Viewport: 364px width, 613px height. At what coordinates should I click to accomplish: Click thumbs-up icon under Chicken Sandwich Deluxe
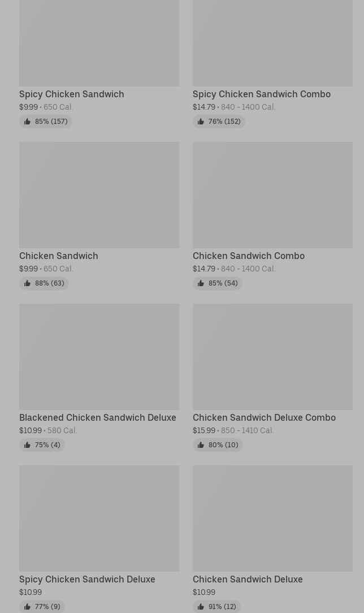point(201,607)
